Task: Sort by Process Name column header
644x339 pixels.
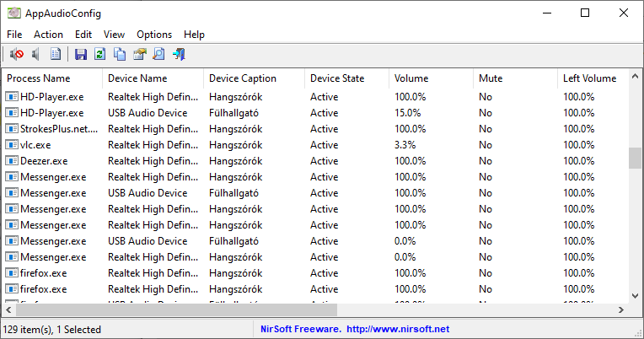Action: (51, 78)
